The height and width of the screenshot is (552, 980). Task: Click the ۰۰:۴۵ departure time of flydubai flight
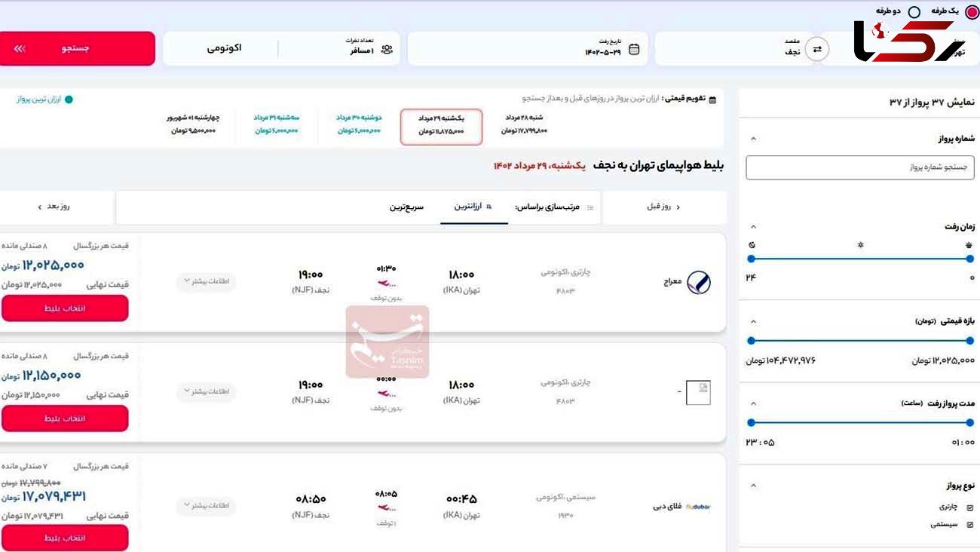461,499
